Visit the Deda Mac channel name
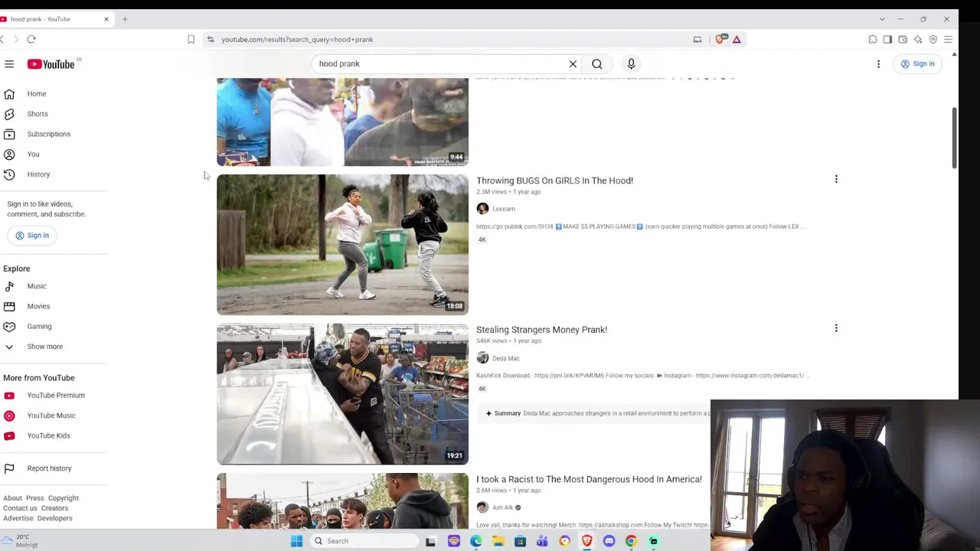The width and height of the screenshot is (980, 551). (506, 358)
